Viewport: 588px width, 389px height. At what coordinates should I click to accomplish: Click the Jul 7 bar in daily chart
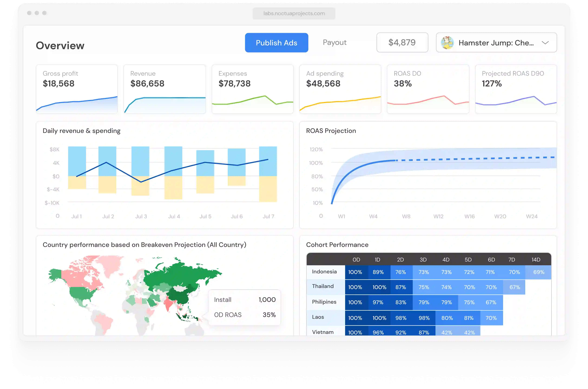268,174
